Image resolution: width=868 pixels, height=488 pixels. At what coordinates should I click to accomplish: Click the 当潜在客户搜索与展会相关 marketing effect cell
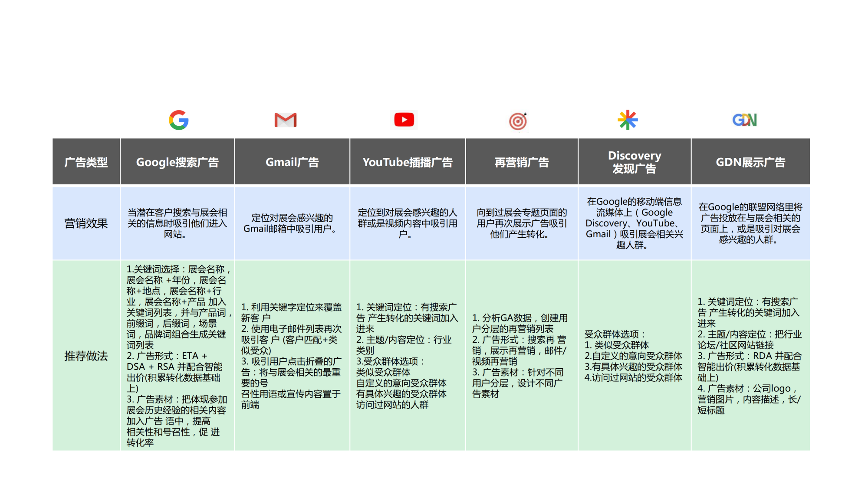(178, 223)
